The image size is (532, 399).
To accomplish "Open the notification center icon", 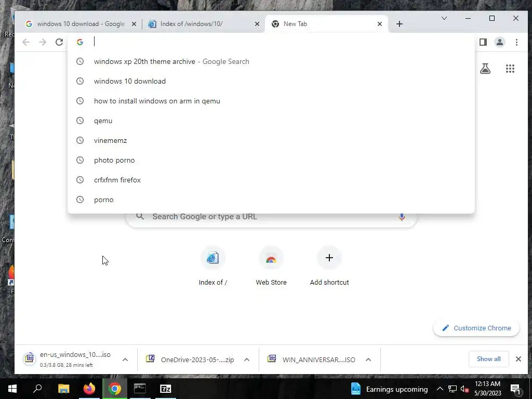I will 516,389.
